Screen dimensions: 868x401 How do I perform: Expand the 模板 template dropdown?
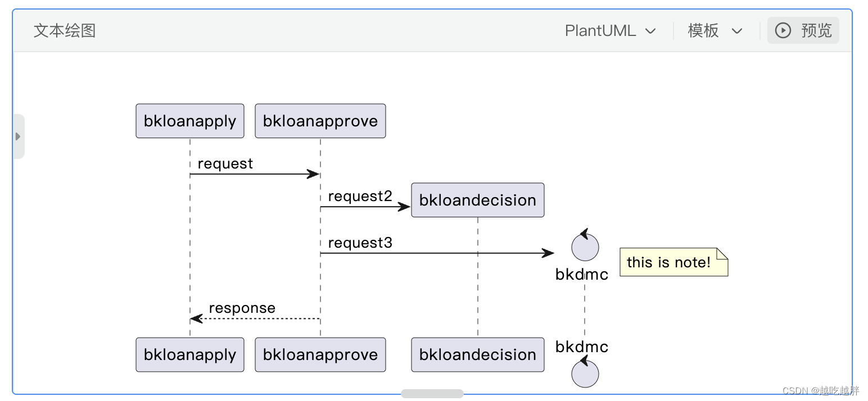coord(715,31)
